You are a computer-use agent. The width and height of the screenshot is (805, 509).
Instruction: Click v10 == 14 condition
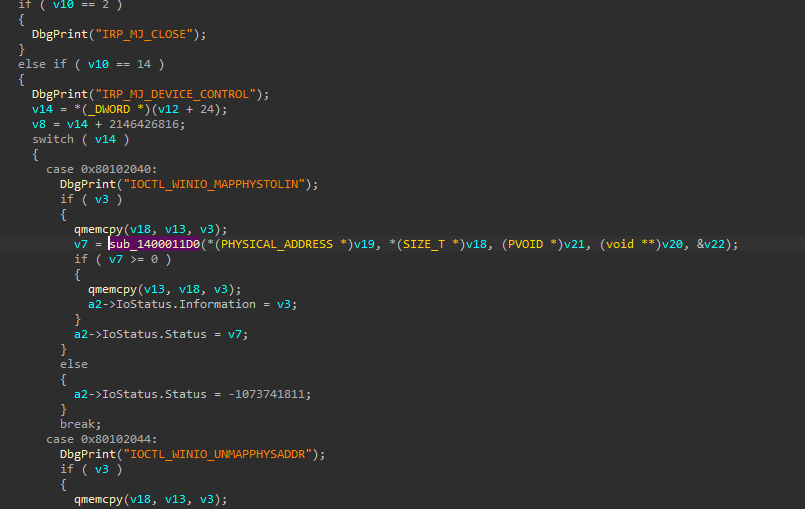119,64
